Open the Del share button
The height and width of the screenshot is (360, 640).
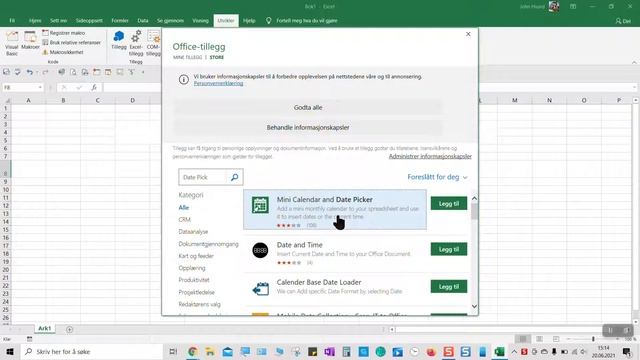click(623, 20)
